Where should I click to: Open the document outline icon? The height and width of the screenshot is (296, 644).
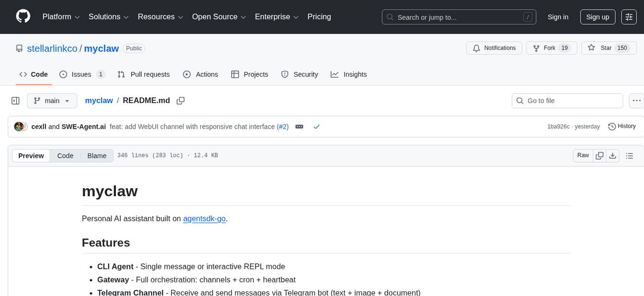629,156
